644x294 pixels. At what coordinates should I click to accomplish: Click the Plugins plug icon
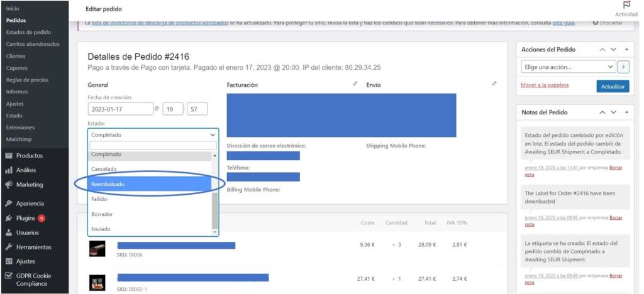(9, 218)
